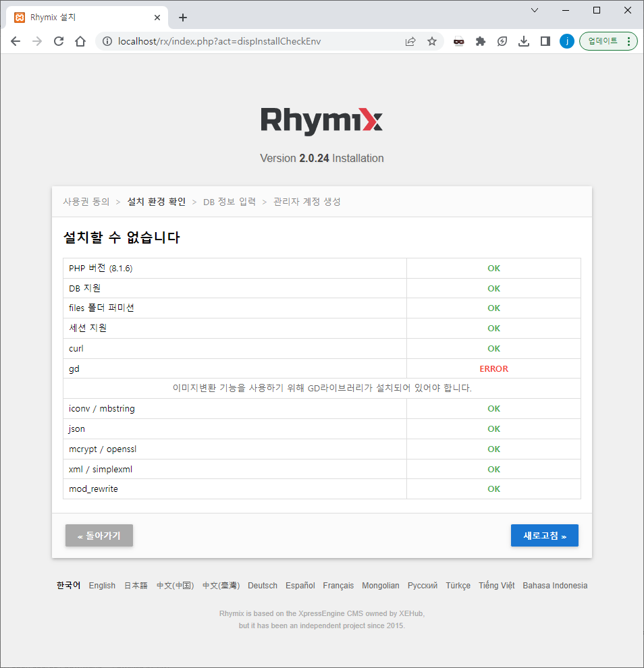Click the 'mcrypt / openssl' row label
The width and height of the screenshot is (644, 668).
pos(103,449)
